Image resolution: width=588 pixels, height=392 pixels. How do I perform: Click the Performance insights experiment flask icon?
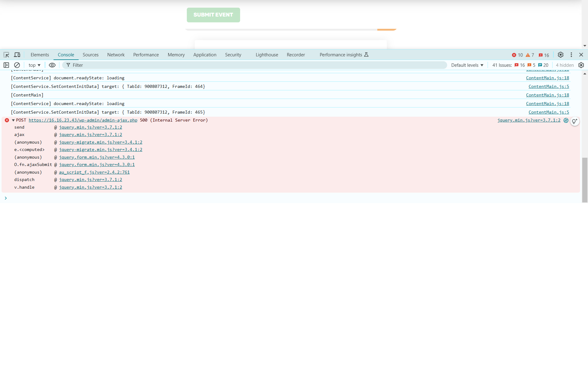[366, 55]
